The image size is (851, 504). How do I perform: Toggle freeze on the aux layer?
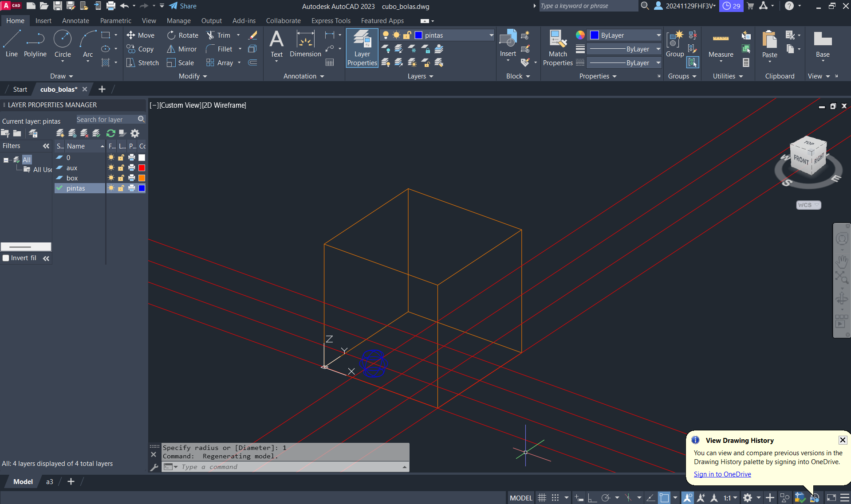[111, 168]
